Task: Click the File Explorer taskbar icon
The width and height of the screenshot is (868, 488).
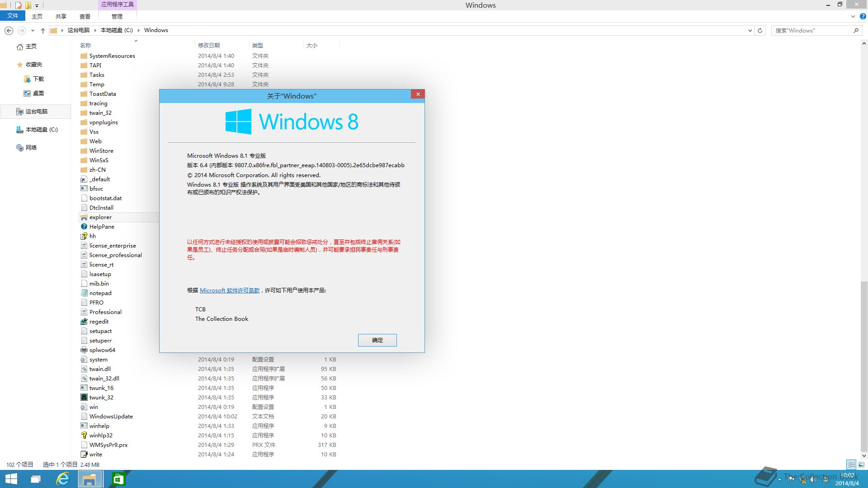Action: (x=90, y=479)
